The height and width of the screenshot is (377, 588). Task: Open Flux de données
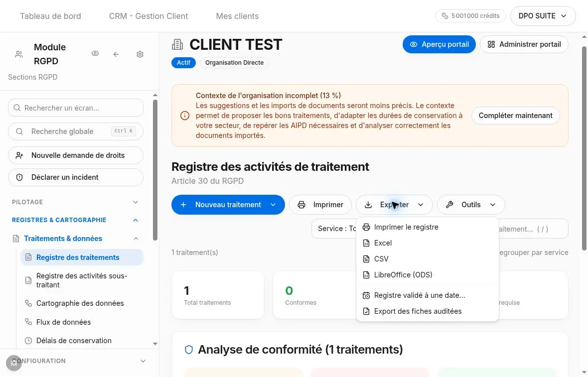(82, 322)
